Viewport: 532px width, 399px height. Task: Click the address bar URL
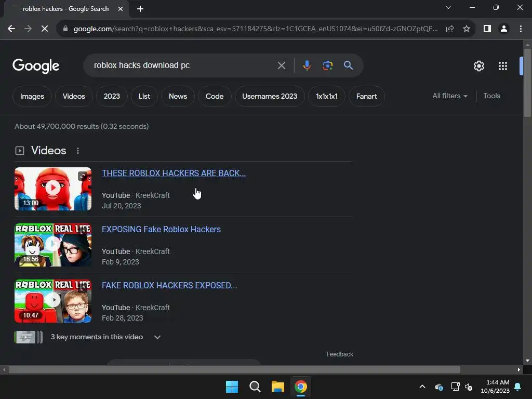click(255, 29)
